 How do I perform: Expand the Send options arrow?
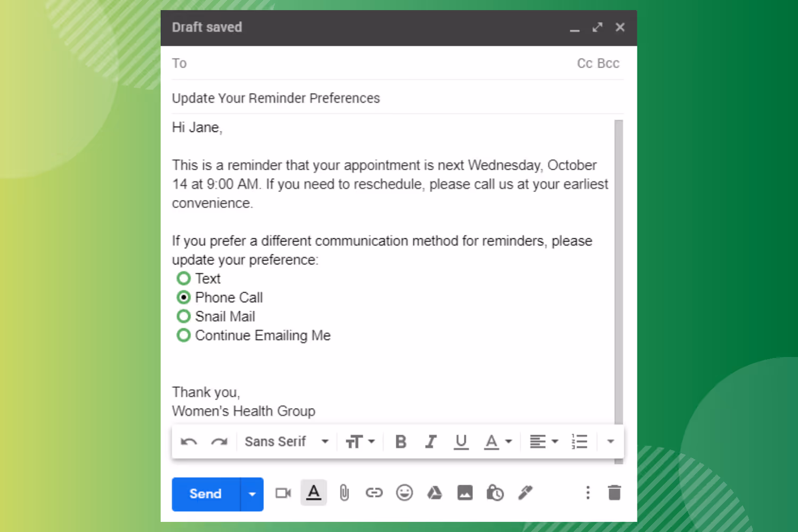tap(252, 494)
